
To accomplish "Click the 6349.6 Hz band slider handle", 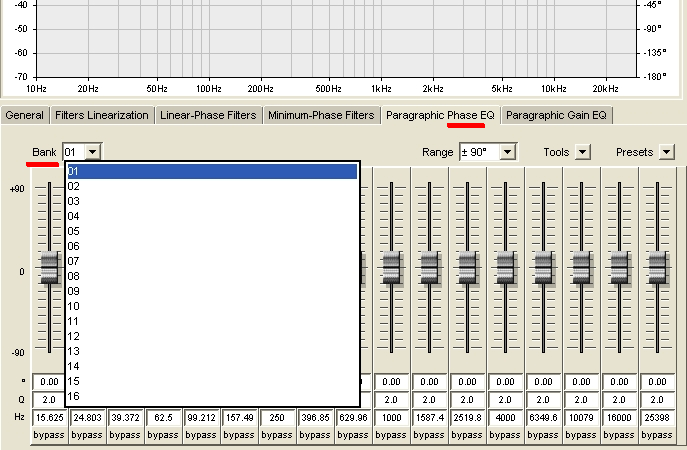I will coord(543,267).
